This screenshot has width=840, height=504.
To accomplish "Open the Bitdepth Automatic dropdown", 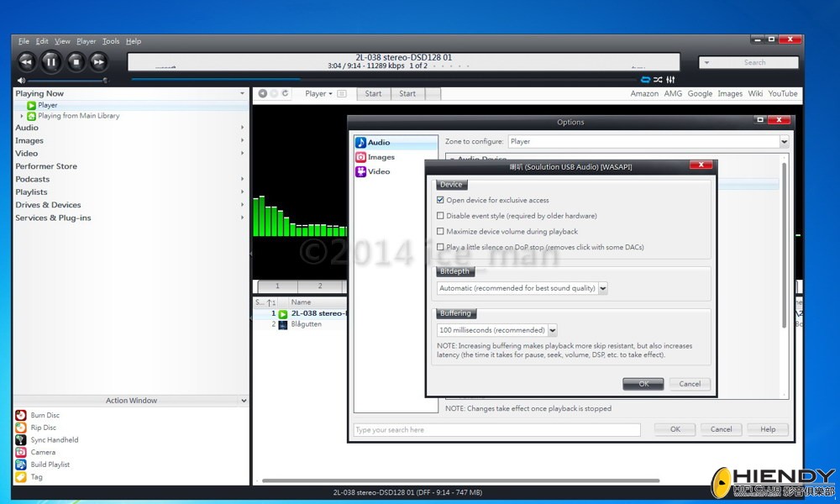I will point(602,288).
